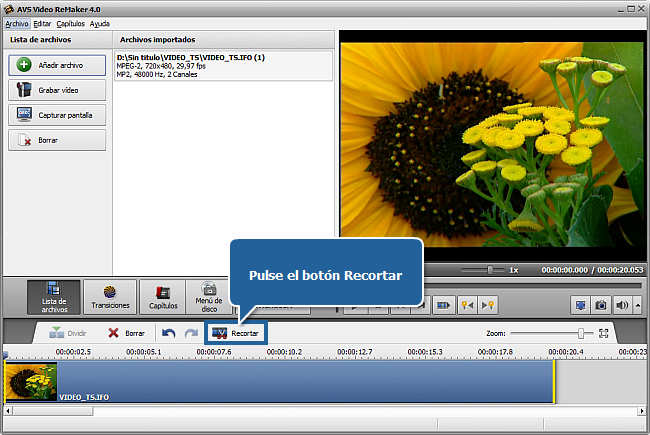Open the Archivo menu
Screen dimensions: 650x435
click(x=17, y=23)
